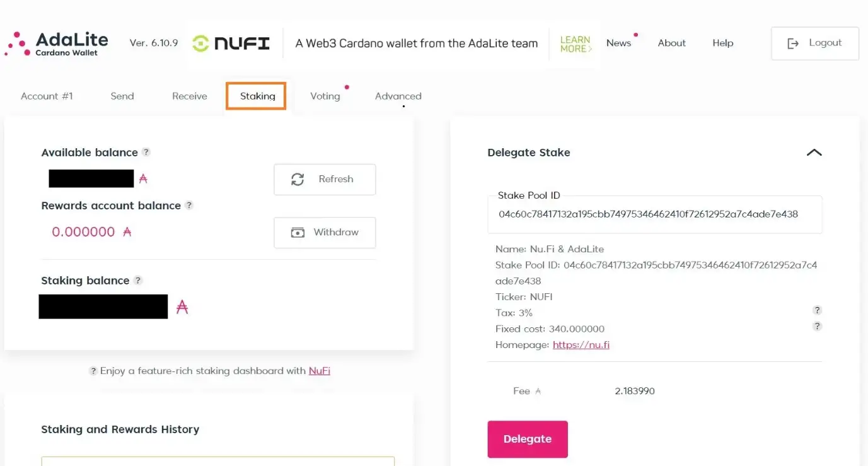The width and height of the screenshot is (868, 466).
Task: Click the Fee value 2.183990
Action: click(635, 391)
